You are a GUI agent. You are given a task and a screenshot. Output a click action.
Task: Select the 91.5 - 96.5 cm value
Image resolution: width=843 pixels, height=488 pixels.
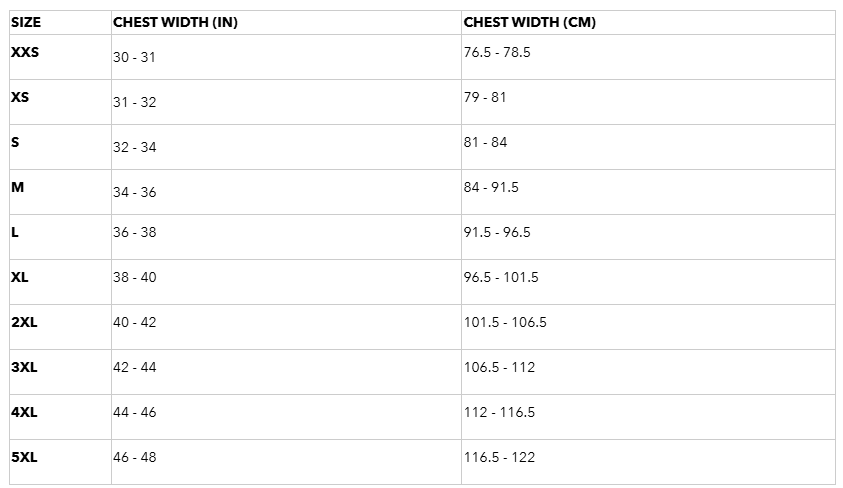(496, 232)
